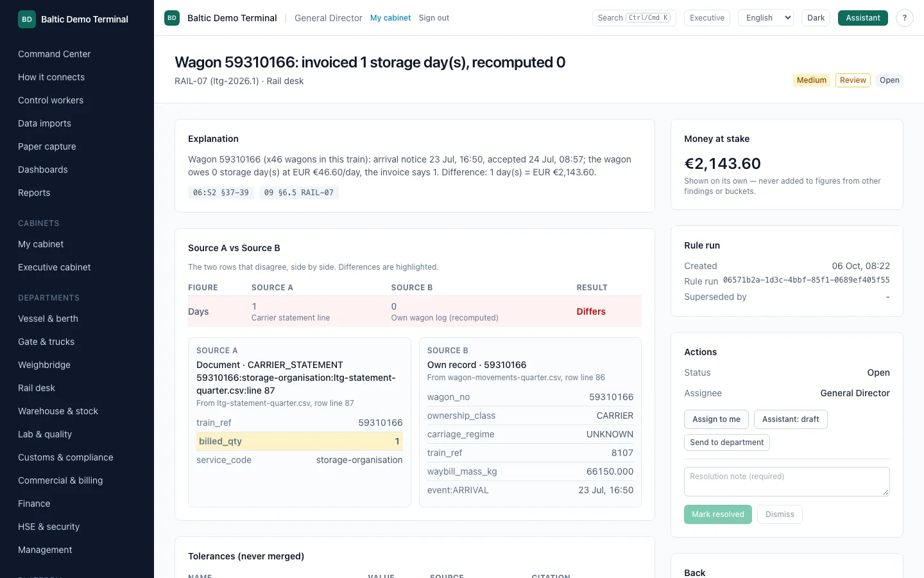Open Warehouse & stock department
This screenshot has width=924, height=578.
(58, 411)
